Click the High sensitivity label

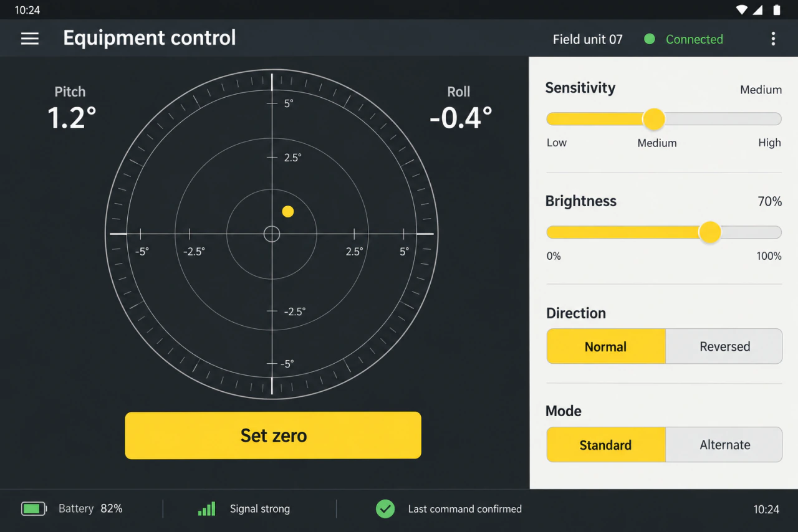pyautogui.click(x=769, y=143)
